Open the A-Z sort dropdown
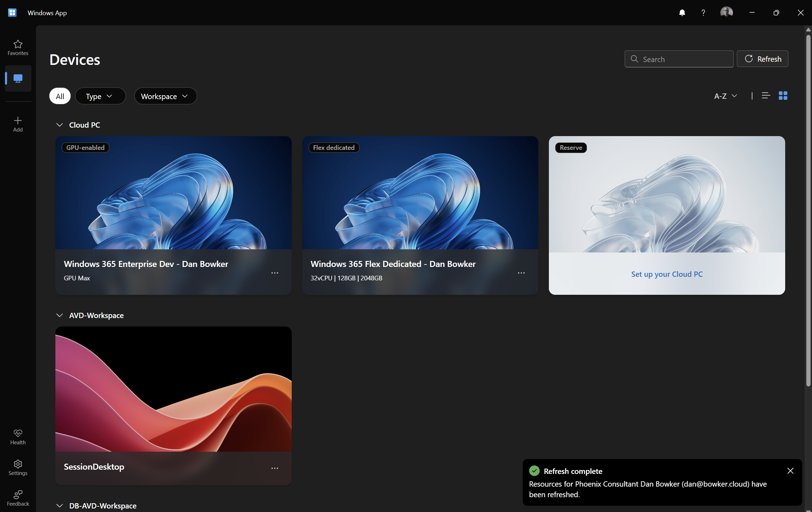The height and width of the screenshot is (512, 812). point(726,96)
